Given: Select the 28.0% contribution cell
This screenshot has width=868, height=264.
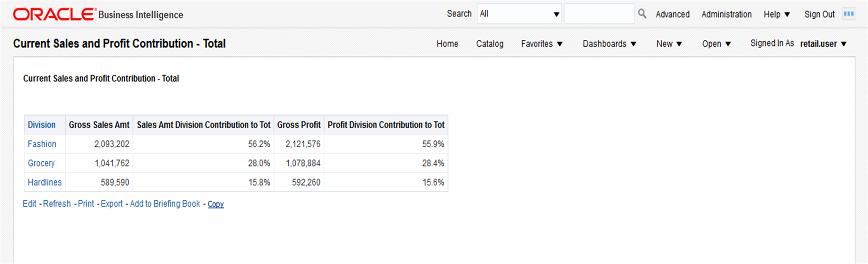Looking at the screenshot, I should 203,163.
